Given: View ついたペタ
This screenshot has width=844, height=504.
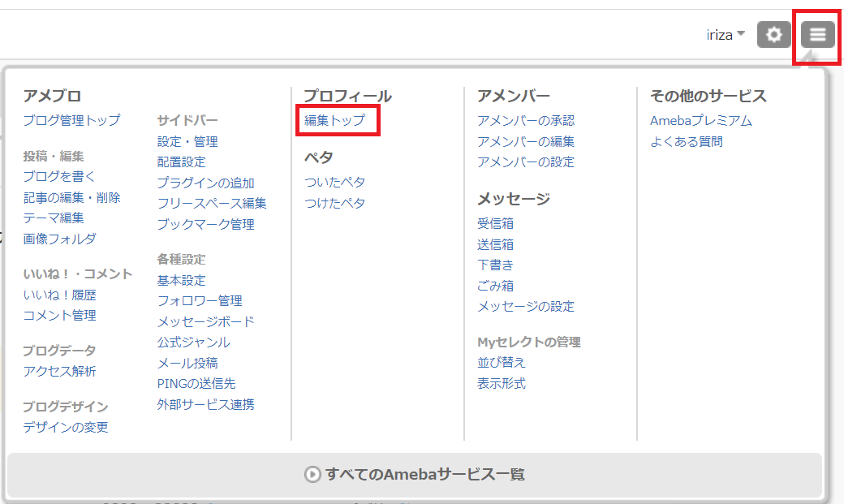Looking at the screenshot, I should (335, 183).
